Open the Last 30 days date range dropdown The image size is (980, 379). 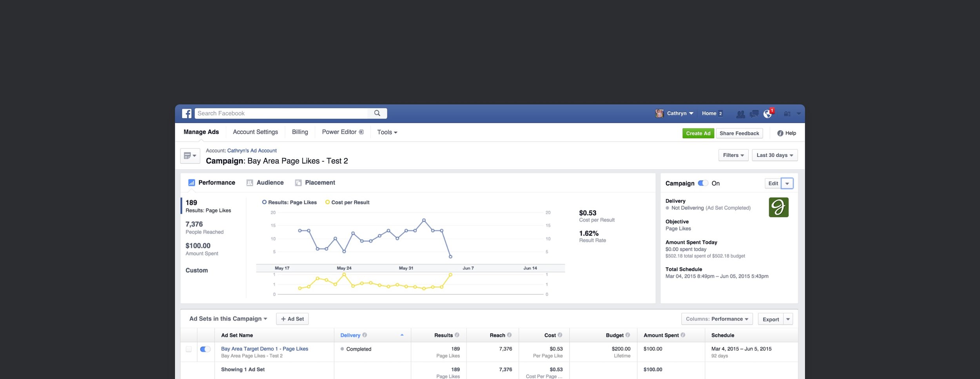[775, 155]
